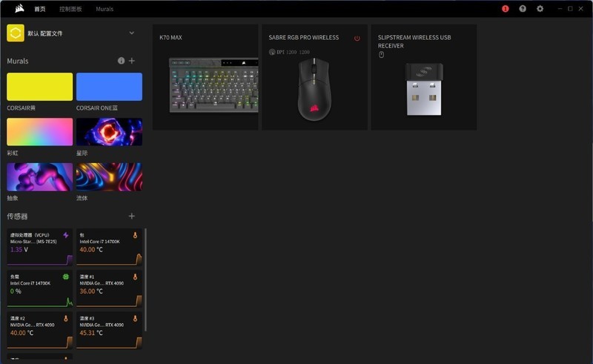Click the 传感器 section heading

point(17,216)
